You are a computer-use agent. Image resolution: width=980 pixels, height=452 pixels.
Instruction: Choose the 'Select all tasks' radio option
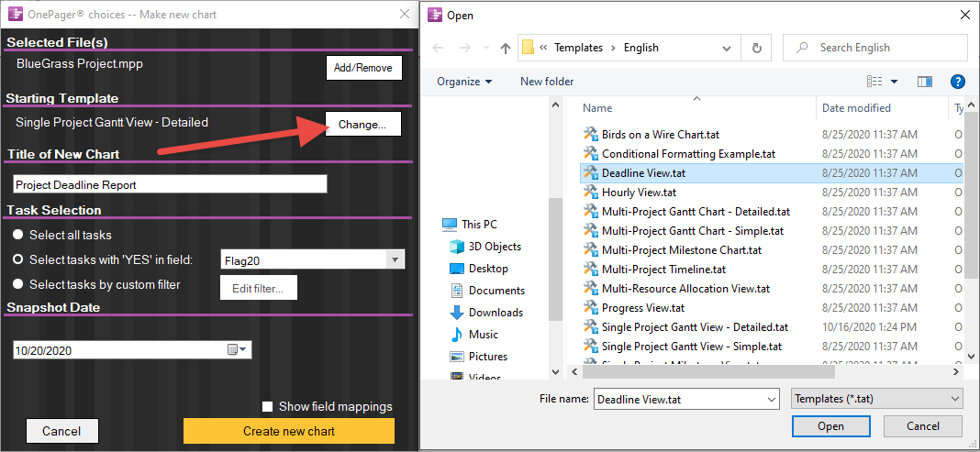[18, 235]
